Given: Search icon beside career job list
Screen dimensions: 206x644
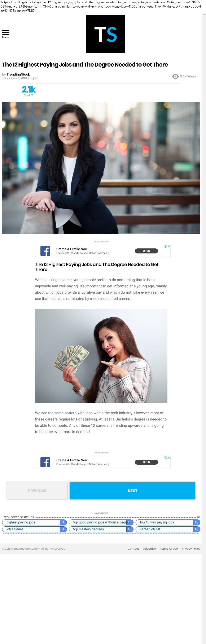Looking at the screenshot, I should point(197,529).
